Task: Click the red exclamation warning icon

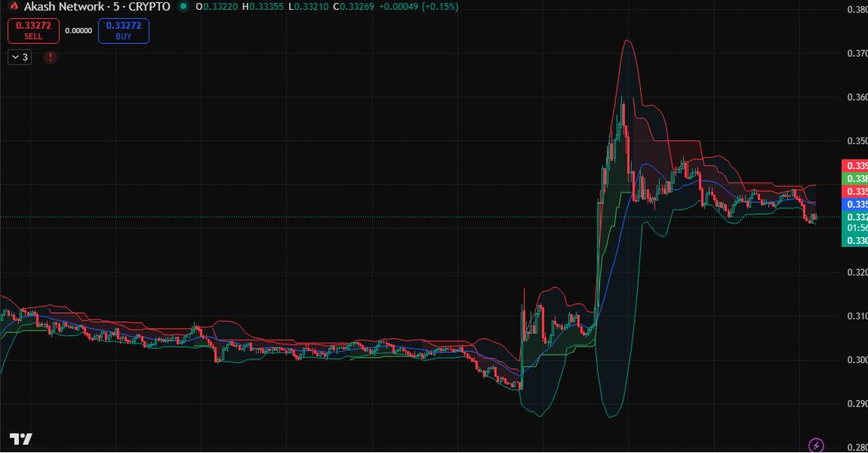Action: click(51, 57)
